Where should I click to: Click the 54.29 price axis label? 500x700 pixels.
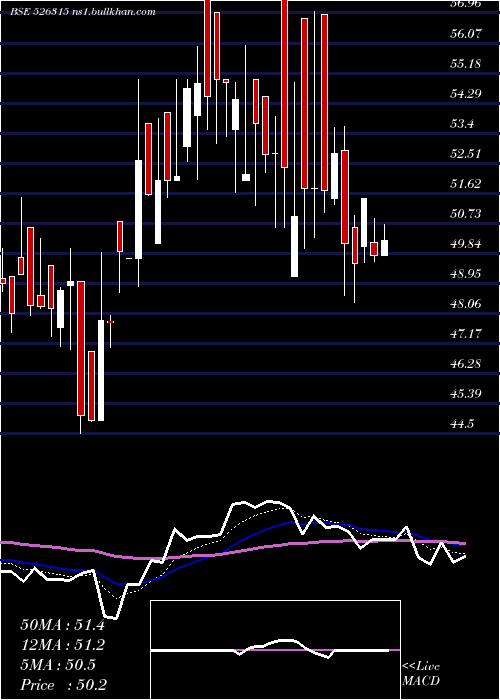pos(466,93)
